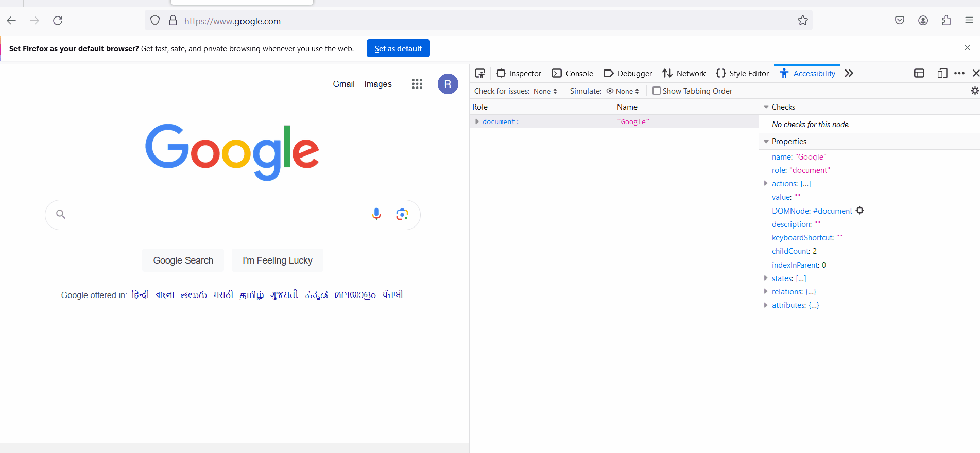Expand the attributes property
980x453 pixels.
766,305
